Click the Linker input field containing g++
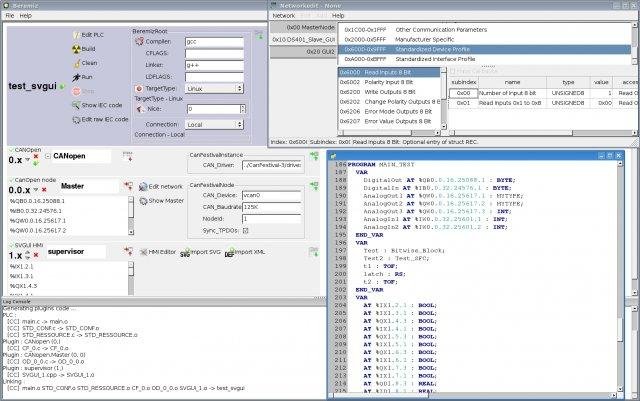This screenshot has height=401, width=640. 214,65
